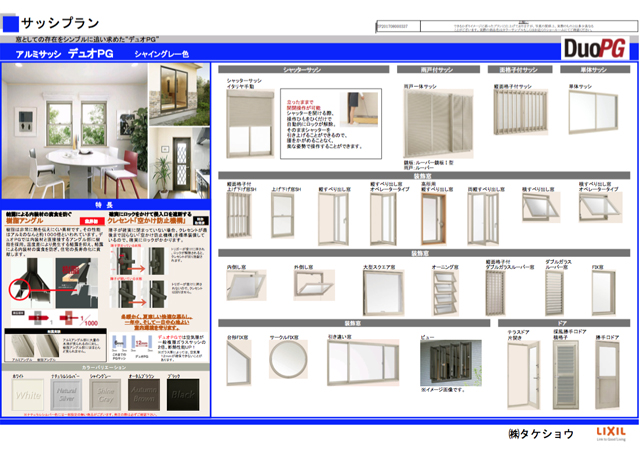Select the White color swatch

(28, 395)
